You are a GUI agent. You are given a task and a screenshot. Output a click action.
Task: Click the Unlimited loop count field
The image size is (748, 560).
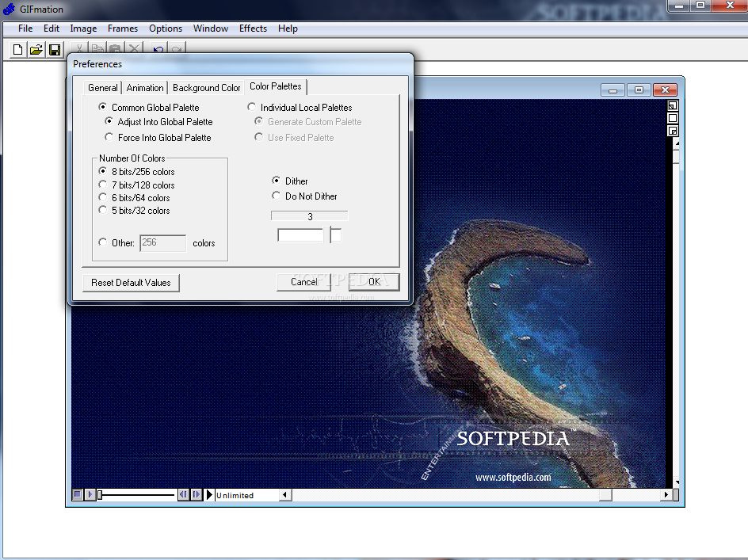[x=246, y=495]
